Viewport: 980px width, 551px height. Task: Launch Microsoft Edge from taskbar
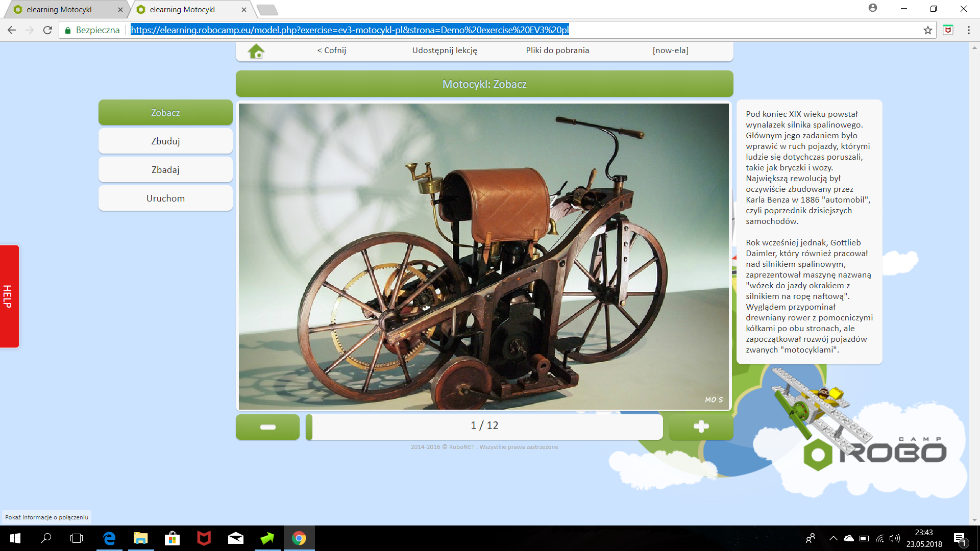pyautogui.click(x=109, y=538)
